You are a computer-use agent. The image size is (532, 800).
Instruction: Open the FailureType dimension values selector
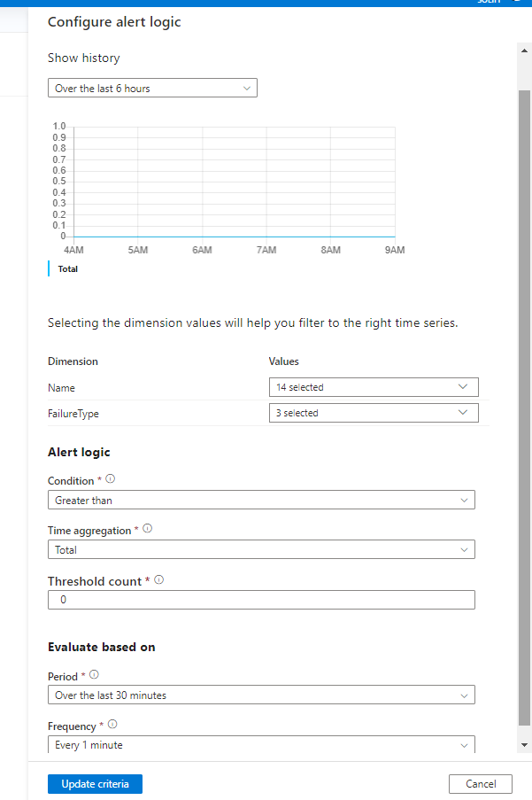(373, 412)
